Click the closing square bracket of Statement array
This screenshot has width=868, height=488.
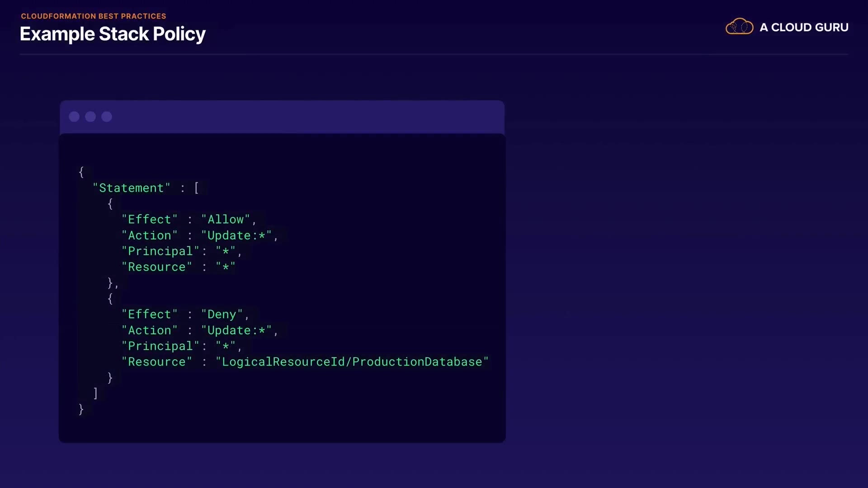(95, 393)
